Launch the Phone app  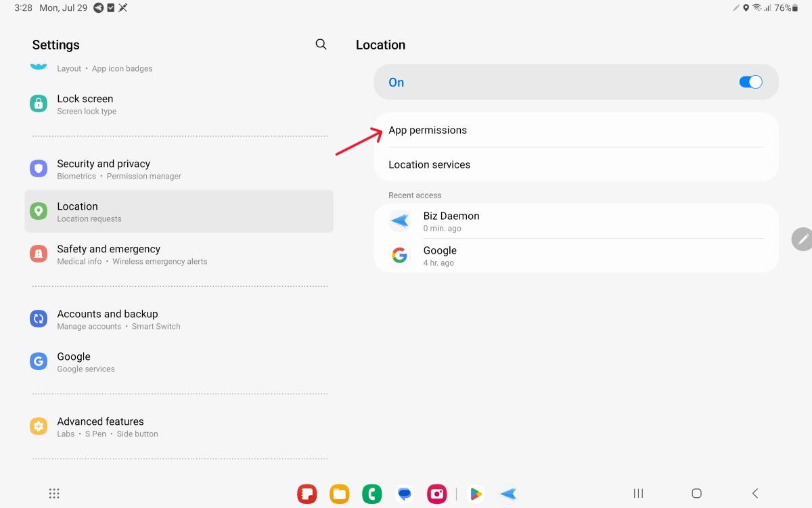[x=371, y=493]
